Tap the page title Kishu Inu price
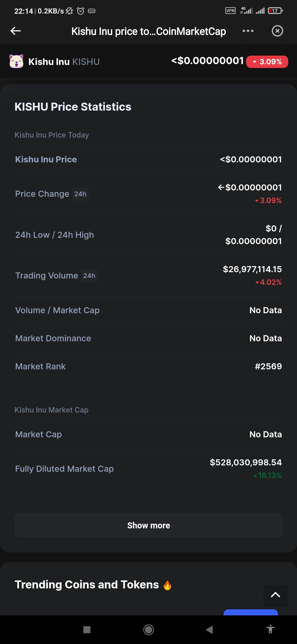The width and height of the screenshot is (297, 644). point(148,31)
